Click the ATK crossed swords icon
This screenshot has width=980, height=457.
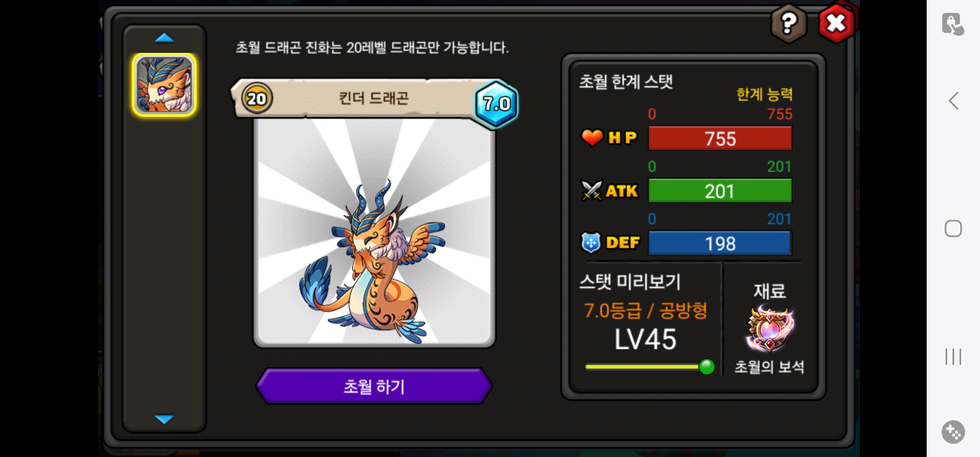click(592, 190)
